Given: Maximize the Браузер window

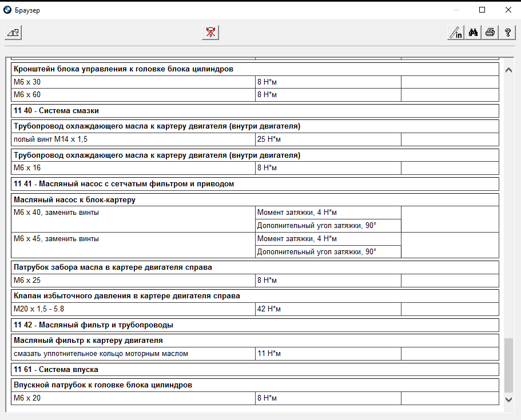Looking at the screenshot, I should pyautogui.click(x=482, y=10).
